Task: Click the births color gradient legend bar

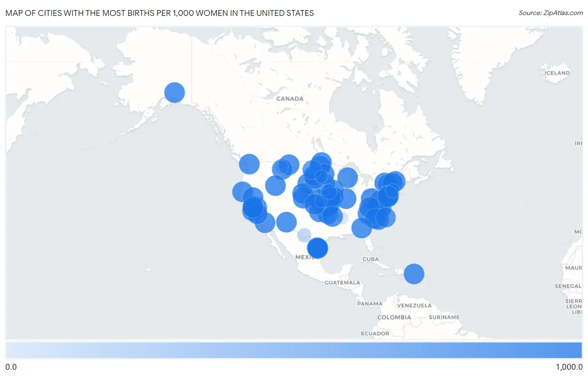Action: pos(294,350)
